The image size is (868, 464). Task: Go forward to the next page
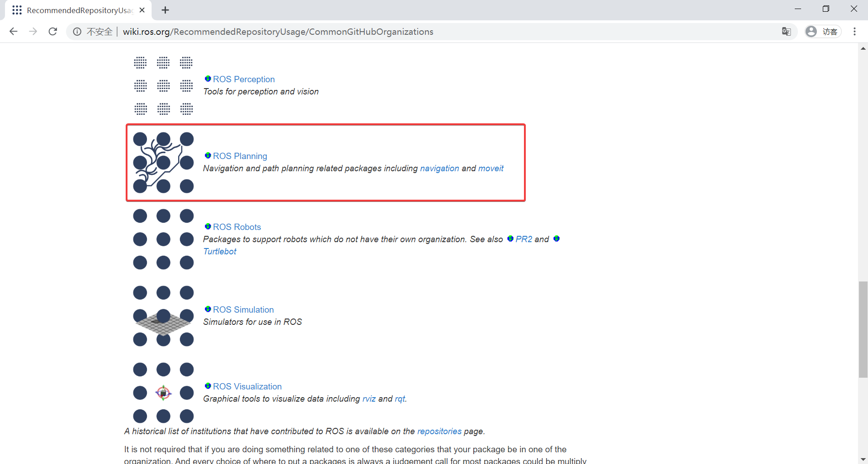[33, 31]
